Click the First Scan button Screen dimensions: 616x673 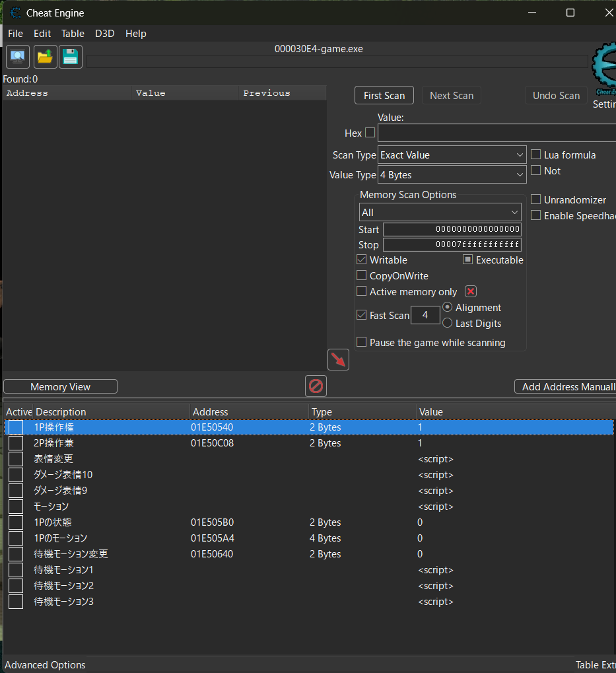tap(384, 96)
